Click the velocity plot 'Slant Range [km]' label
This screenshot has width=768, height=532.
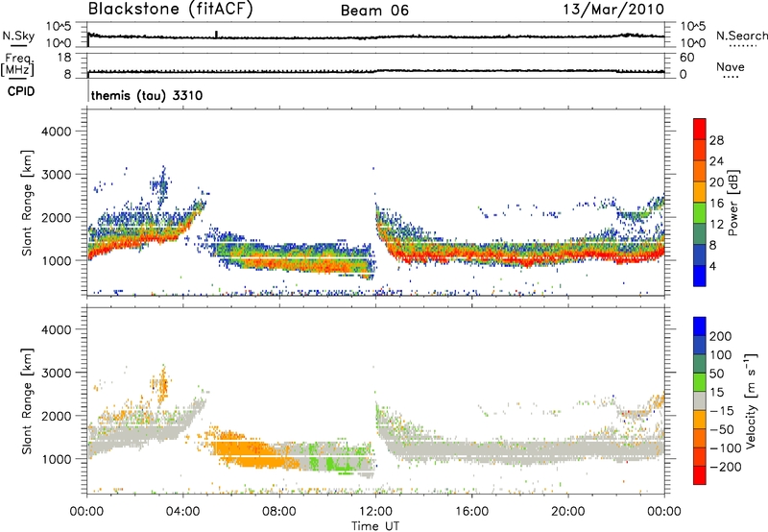[27, 400]
